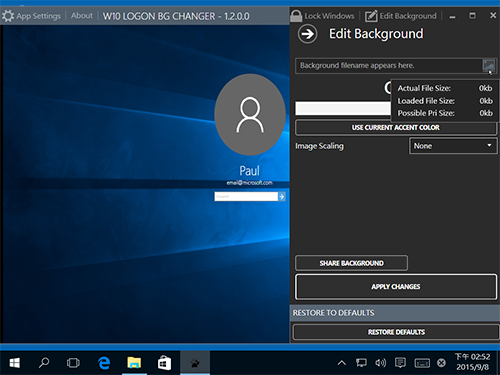
Task: Click the Lock Windows padlock icon
Action: pos(296,16)
